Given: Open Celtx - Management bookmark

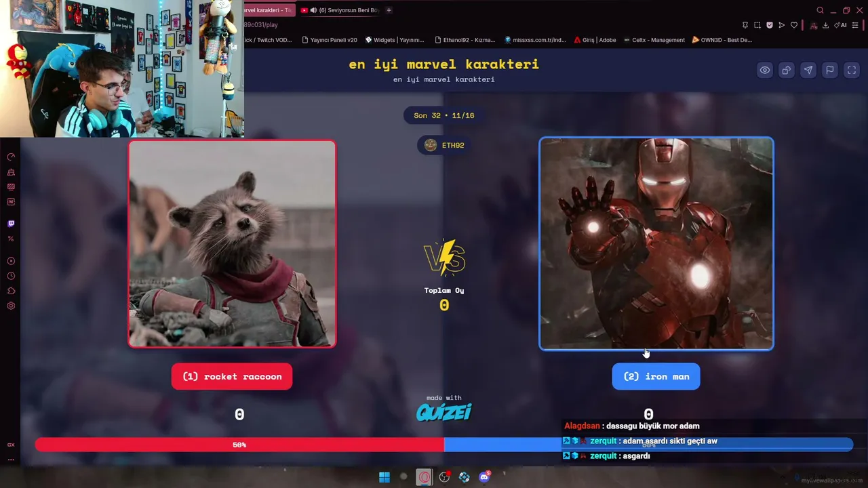Looking at the screenshot, I should [x=654, y=40].
